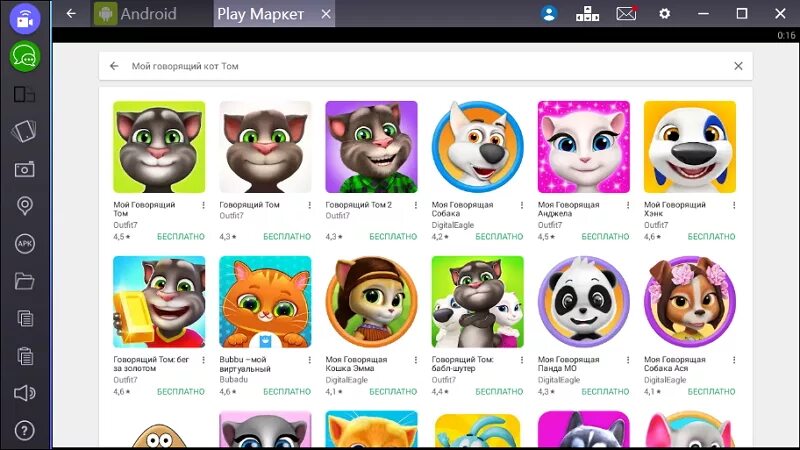Click the Bubadu developer name
Screen dimensions: 800x450
click(x=234, y=380)
